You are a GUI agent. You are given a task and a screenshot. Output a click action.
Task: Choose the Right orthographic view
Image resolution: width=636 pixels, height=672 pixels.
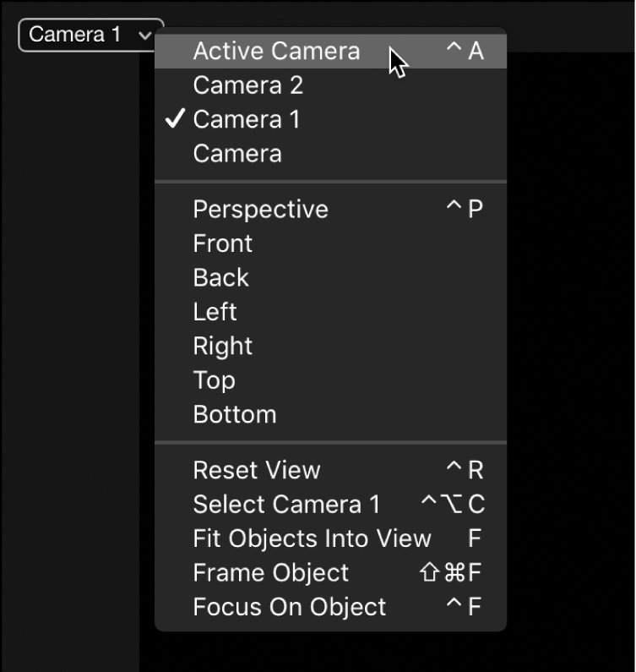click(x=222, y=347)
